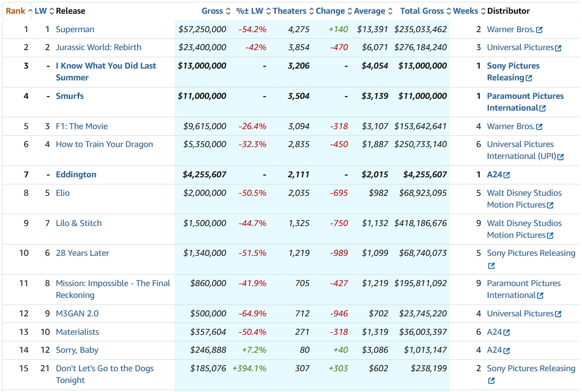This screenshot has width=582, height=392.
Task: Open external link icon in Mission: Impossible row
Action: click(x=540, y=296)
